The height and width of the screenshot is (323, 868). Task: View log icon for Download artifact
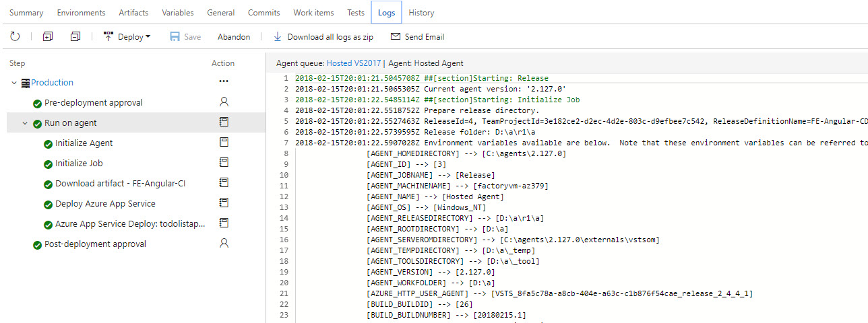pyautogui.click(x=224, y=182)
